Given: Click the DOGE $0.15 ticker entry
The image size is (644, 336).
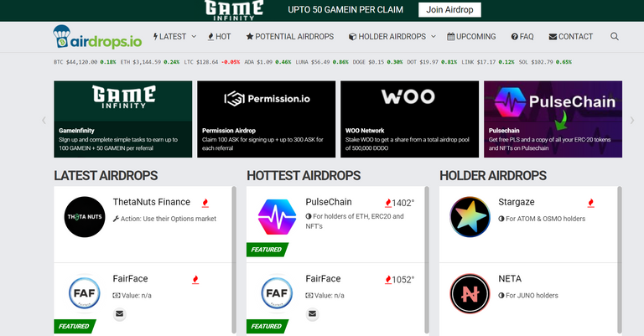Looking at the screenshot, I should pos(377,62).
